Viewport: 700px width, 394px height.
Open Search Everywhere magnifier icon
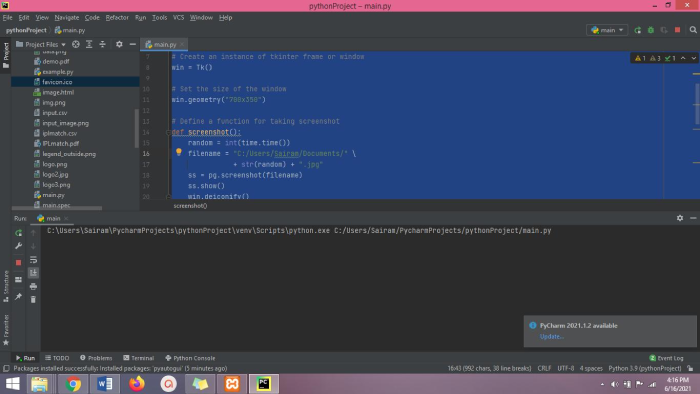coord(693,30)
